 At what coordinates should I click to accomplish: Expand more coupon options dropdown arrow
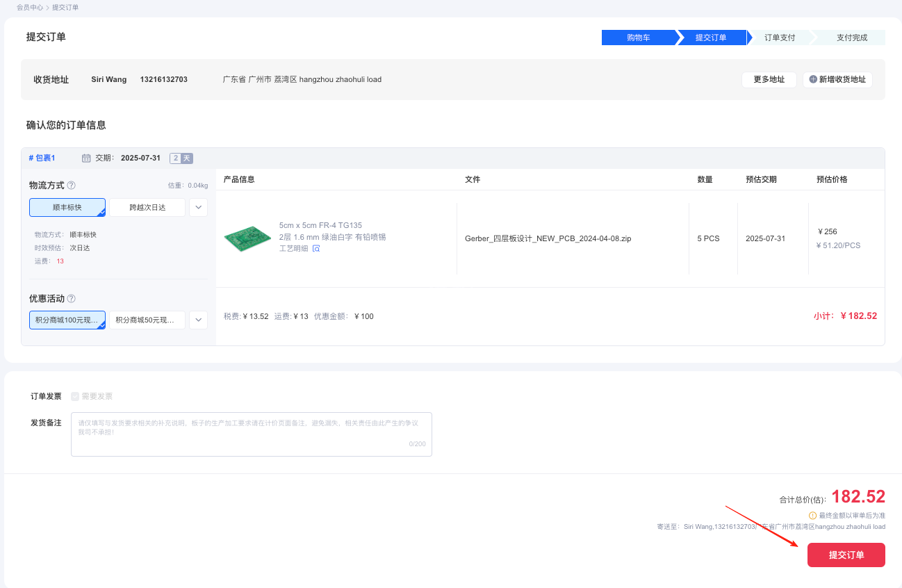point(198,320)
